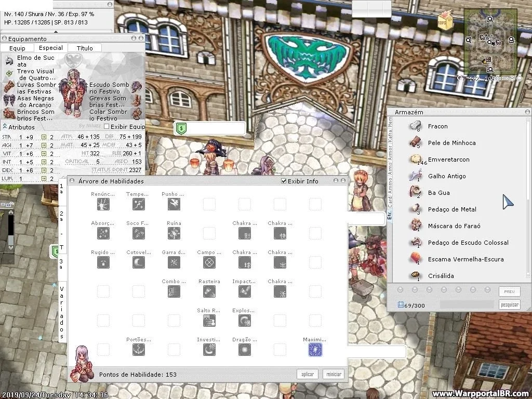Click the Rugido skill icon
This screenshot has width=532, height=399.
click(103, 262)
